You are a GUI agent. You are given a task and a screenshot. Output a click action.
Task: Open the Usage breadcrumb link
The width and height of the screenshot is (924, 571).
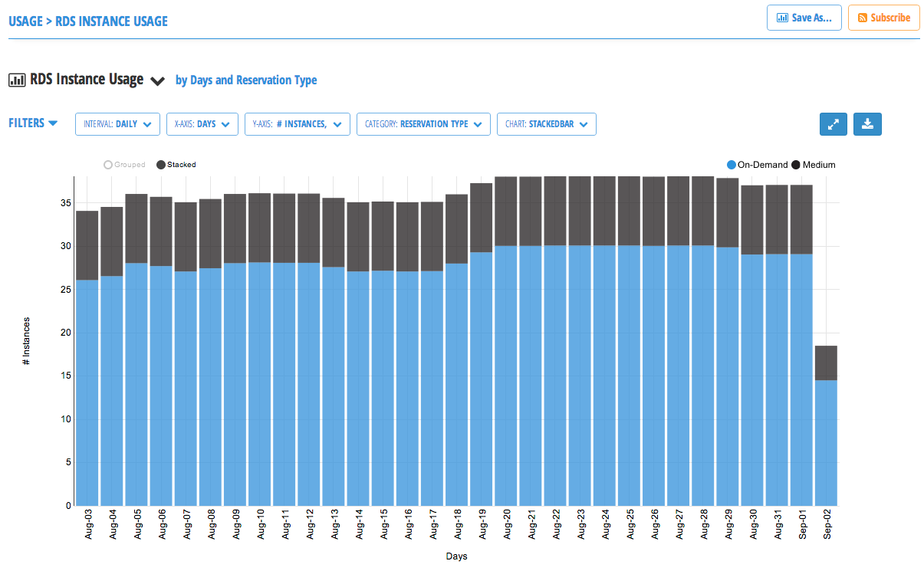click(25, 21)
